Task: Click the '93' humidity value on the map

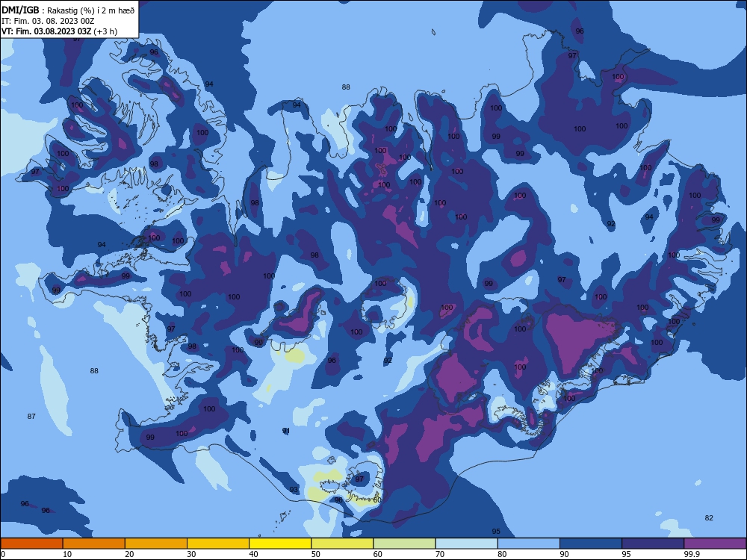Action: coord(294,490)
